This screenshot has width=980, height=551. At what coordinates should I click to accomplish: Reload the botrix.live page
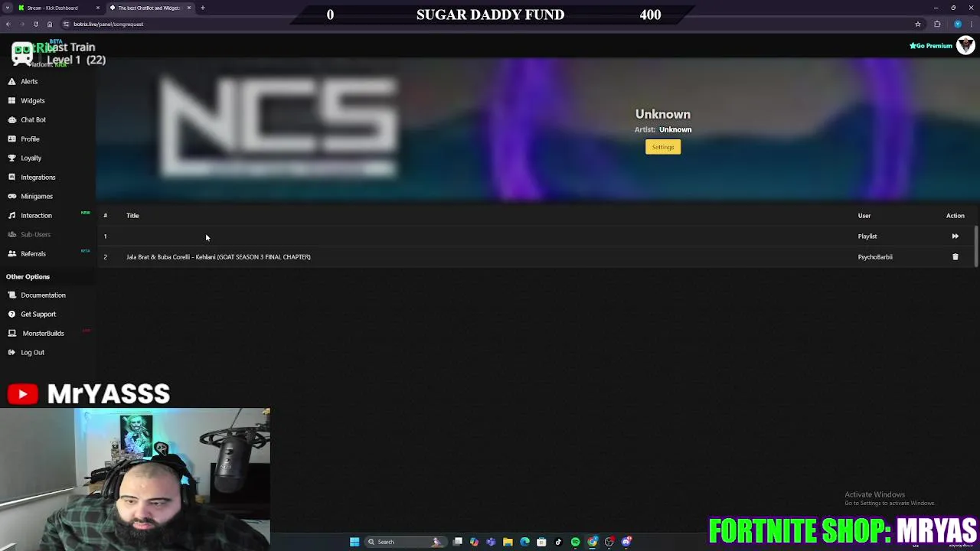(x=36, y=24)
